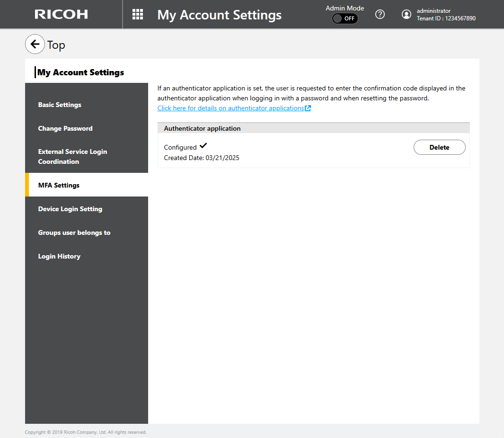
Task: Click the My Account Settings header title
Action: pos(219,15)
